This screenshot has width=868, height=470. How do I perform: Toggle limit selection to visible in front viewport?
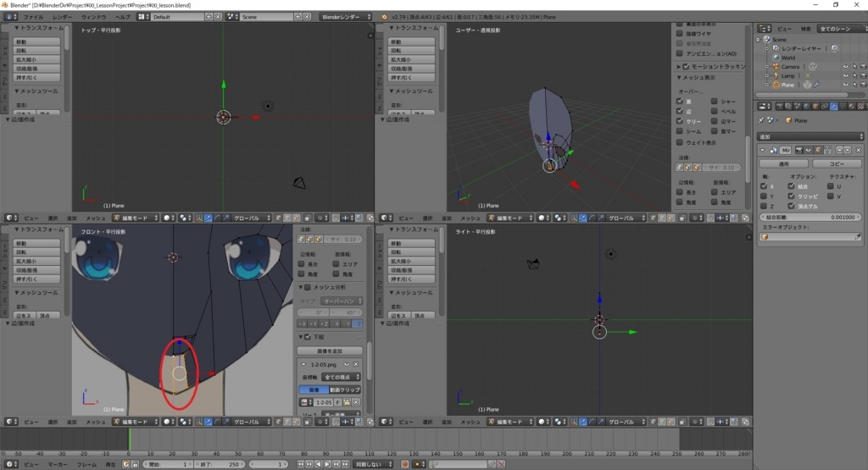click(x=307, y=422)
